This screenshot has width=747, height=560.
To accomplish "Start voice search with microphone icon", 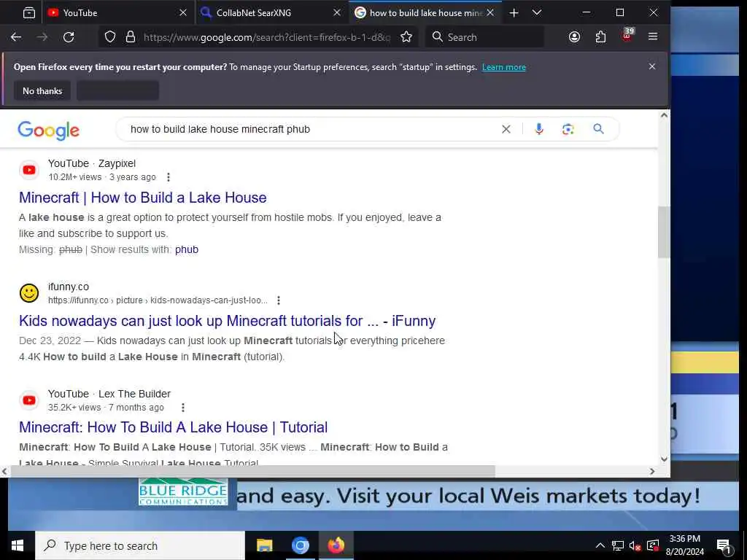I will [539, 129].
